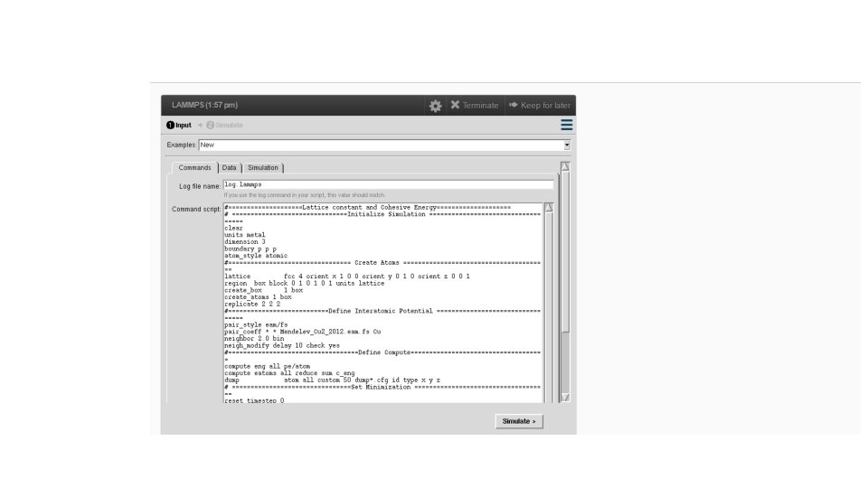This screenshot has height=488, width=868.
Task: Click the outer panel scroll-up arrow
Action: point(565,166)
